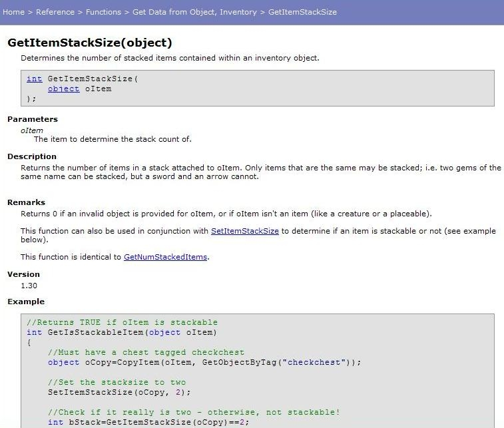Click the Parameters section heading
504x428 pixels.
click(x=33, y=119)
